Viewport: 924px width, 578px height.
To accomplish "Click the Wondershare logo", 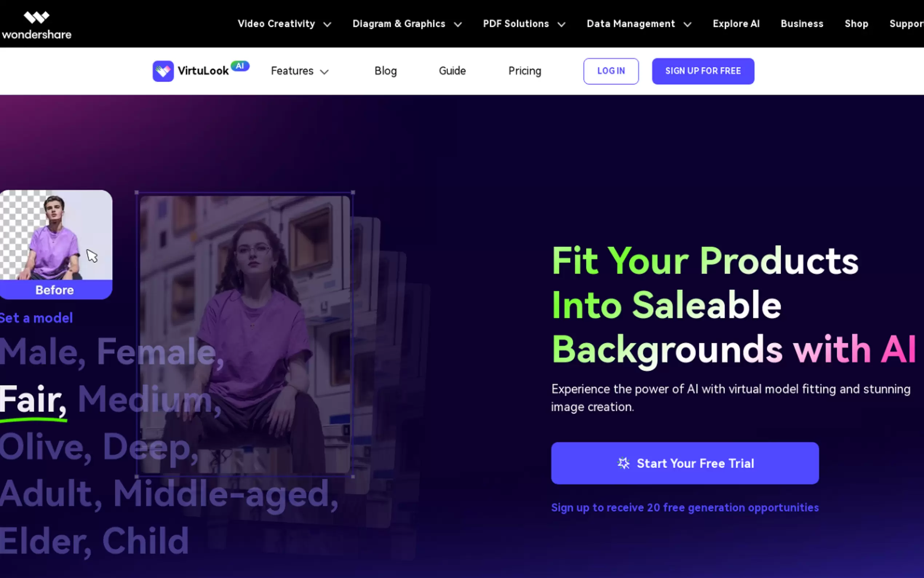I will point(36,25).
